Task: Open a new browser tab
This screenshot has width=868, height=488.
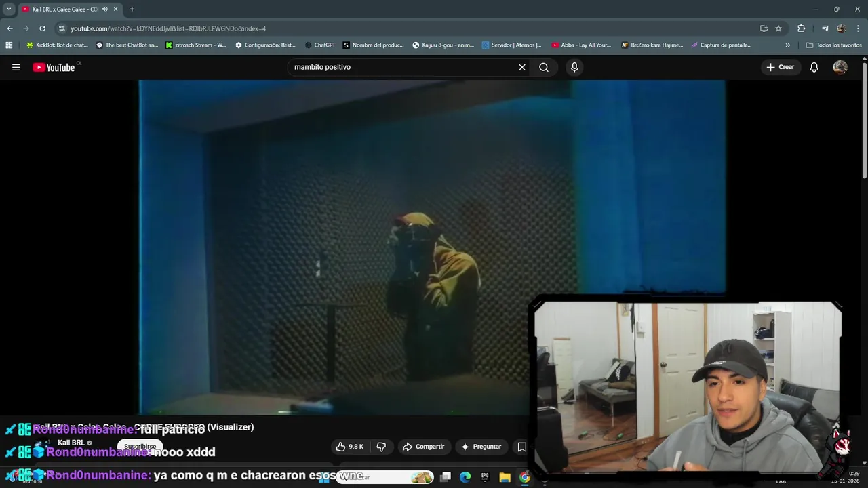Action: (132, 9)
